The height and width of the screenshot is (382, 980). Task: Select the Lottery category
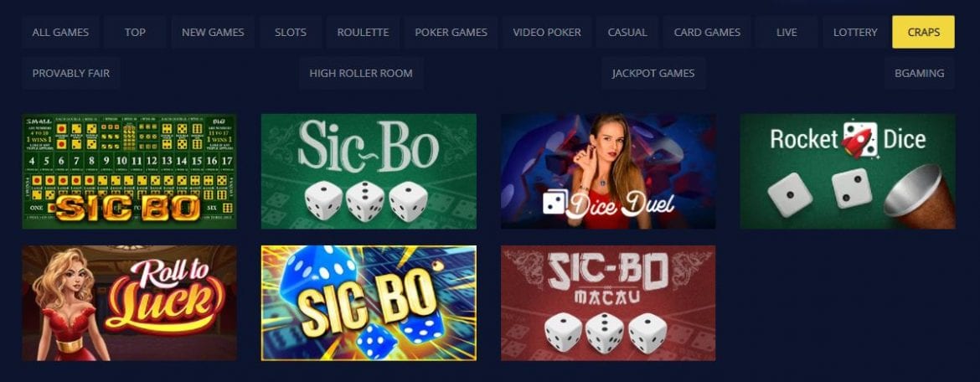855,32
